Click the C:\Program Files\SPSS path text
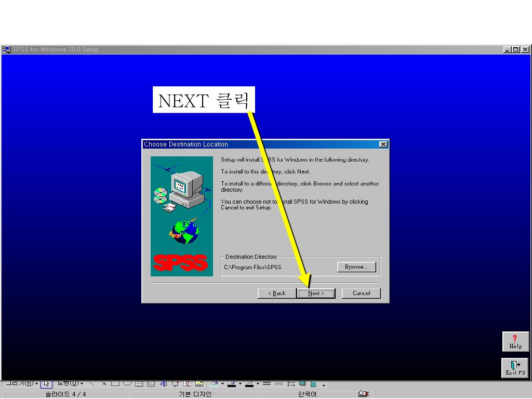Viewport: 532px width, 399px height. coord(253,268)
